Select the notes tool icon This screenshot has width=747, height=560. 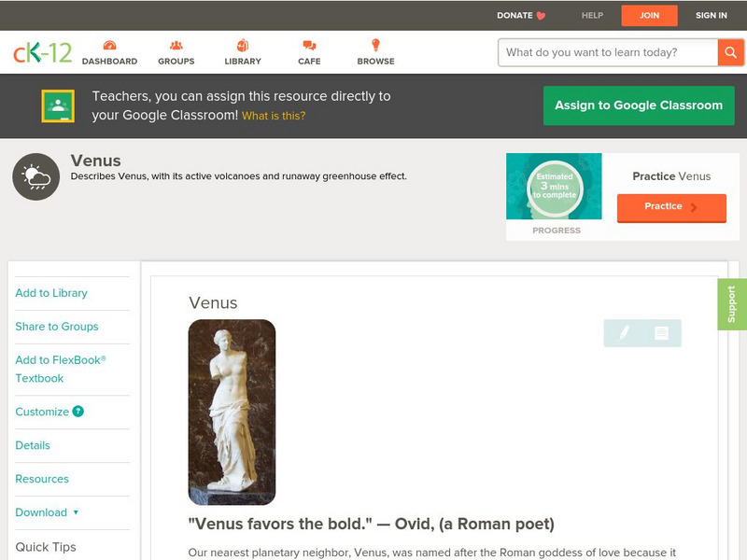coord(661,333)
